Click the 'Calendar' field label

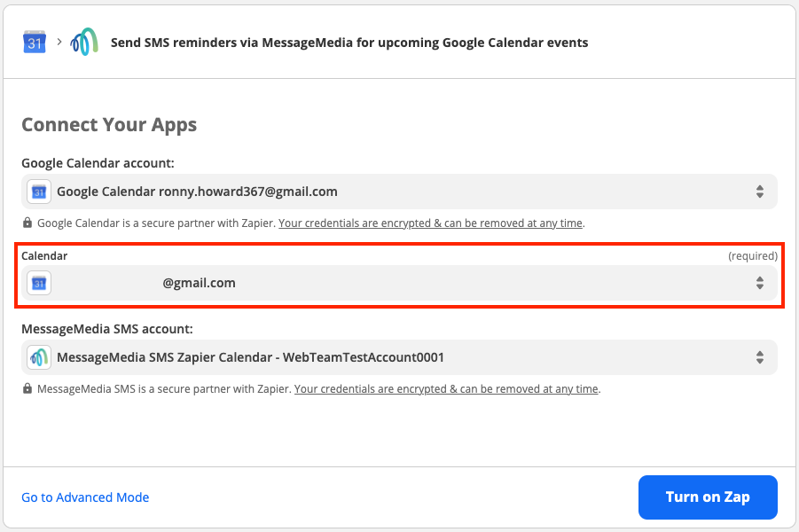pyautogui.click(x=44, y=256)
